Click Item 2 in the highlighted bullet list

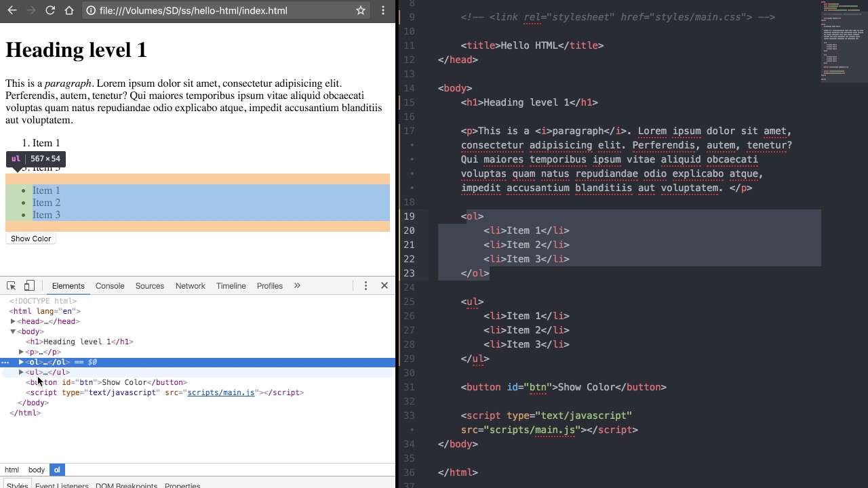46,203
